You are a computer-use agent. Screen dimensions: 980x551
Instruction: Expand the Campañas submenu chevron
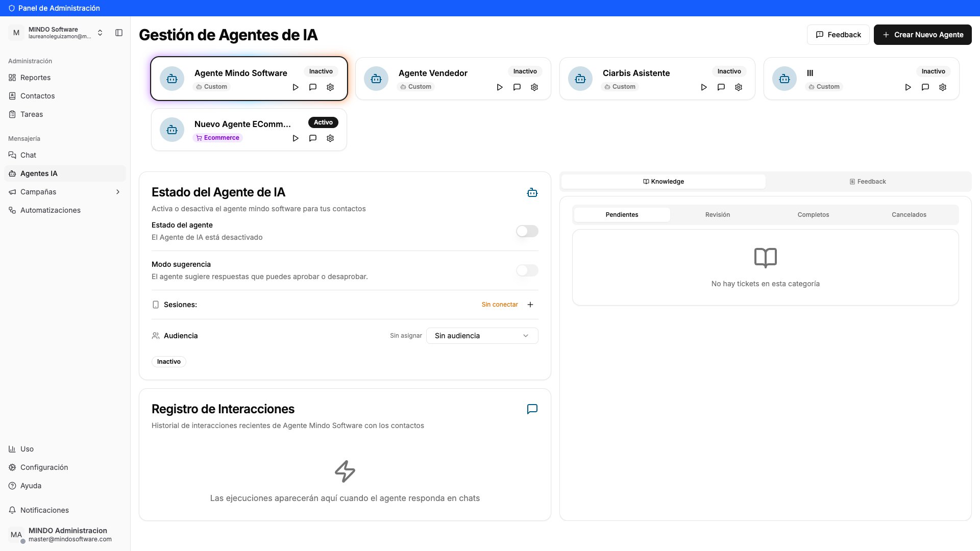pyautogui.click(x=118, y=192)
